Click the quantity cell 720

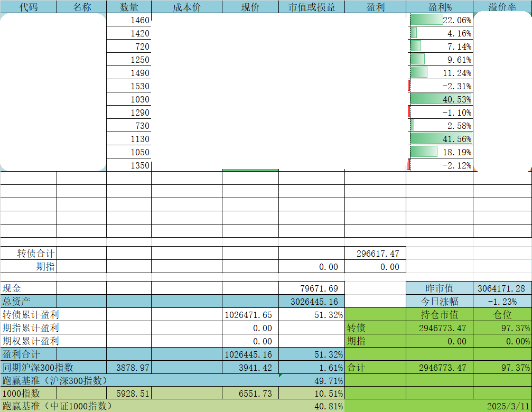[x=129, y=46]
